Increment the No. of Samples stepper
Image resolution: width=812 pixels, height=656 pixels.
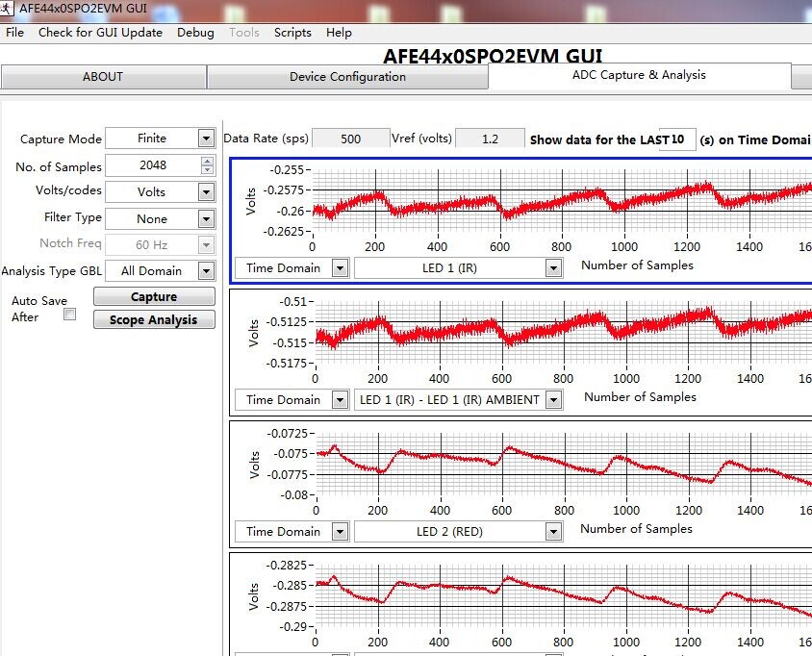(207, 161)
